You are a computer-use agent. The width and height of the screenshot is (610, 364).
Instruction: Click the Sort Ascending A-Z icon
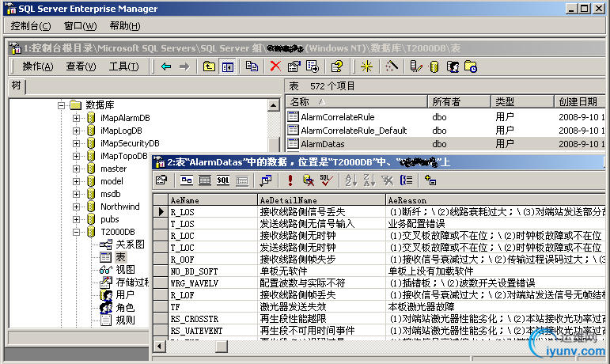(351, 180)
